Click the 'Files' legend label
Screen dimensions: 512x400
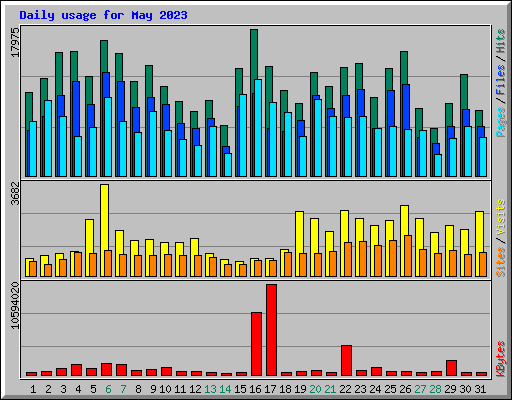501,79
